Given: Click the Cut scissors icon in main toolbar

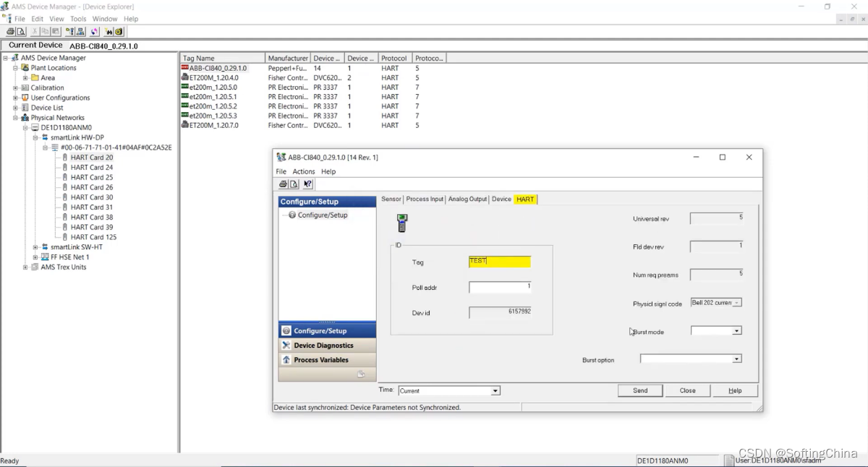Looking at the screenshot, I should (35, 31).
